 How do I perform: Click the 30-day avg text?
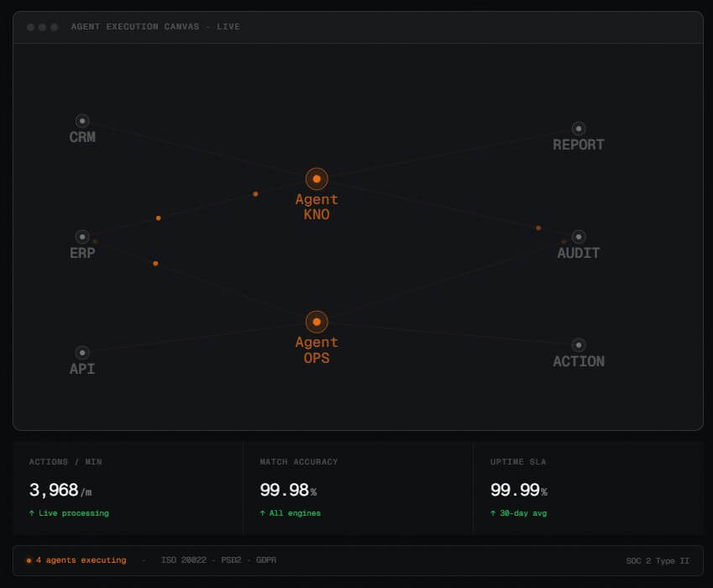(x=523, y=513)
